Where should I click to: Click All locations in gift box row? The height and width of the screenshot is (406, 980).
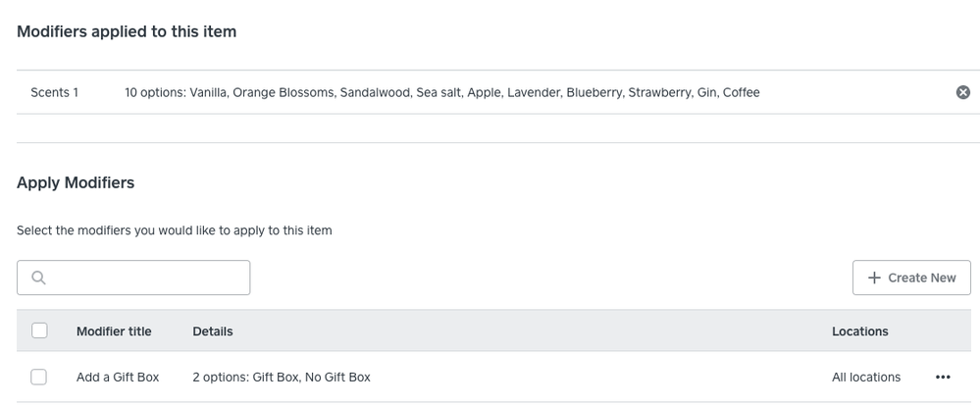click(866, 378)
